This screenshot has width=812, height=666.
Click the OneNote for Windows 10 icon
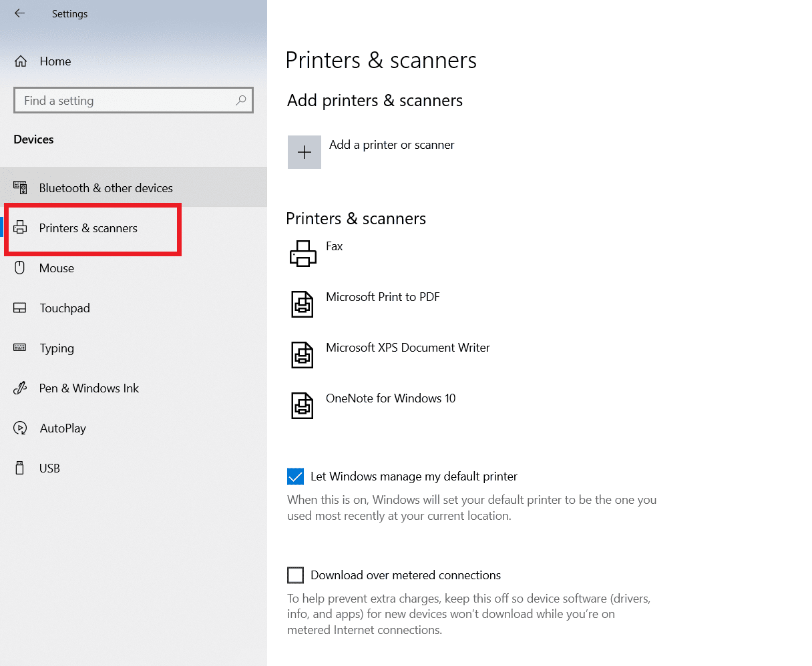(302, 406)
